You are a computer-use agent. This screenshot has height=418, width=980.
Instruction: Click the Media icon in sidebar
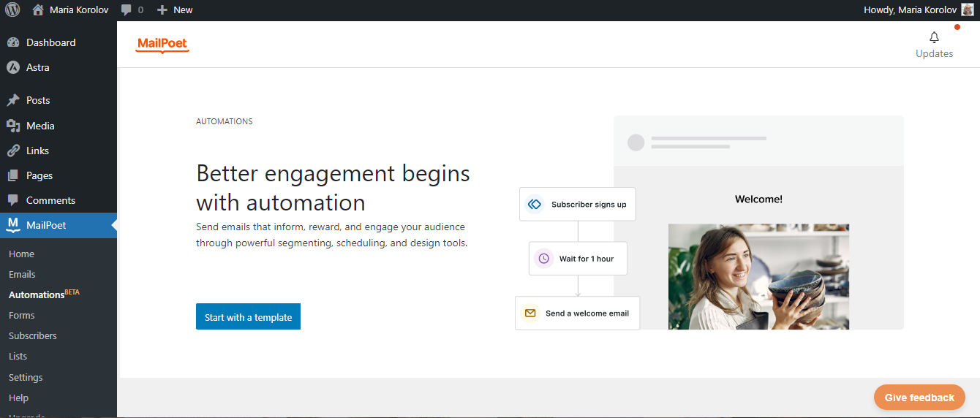[x=13, y=126]
